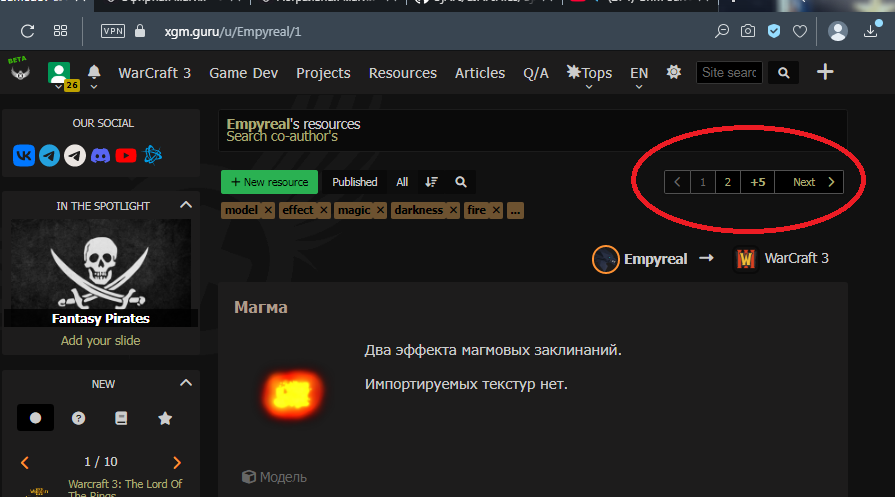895x497 pixels.
Task: Open the WarCraft 3 section link
Action: (x=796, y=258)
